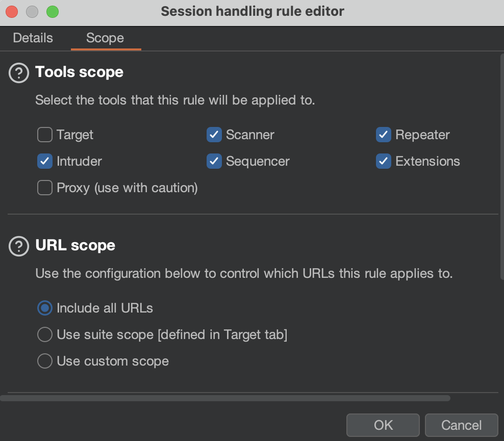The width and height of the screenshot is (504, 441).
Task: Open the Scope tab
Action: (x=105, y=38)
